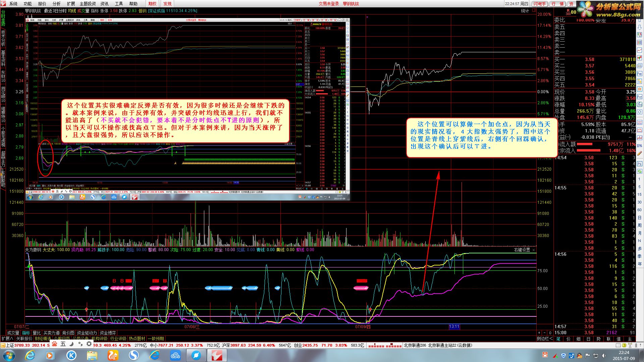Image resolution: width=644 pixels, height=362 pixels.
Task: Open UC browser squirrel icon on taskbar
Action: [x=113, y=355]
